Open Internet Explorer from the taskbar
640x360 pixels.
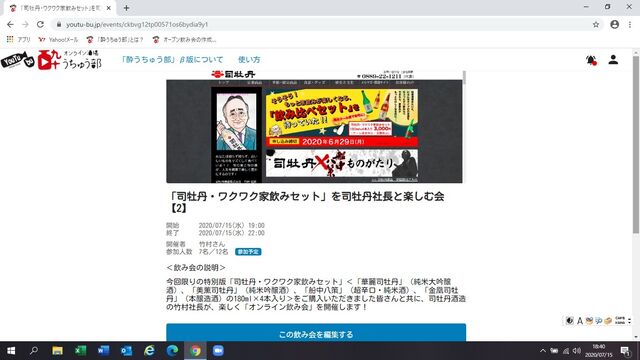pyautogui.click(x=149, y=351)
